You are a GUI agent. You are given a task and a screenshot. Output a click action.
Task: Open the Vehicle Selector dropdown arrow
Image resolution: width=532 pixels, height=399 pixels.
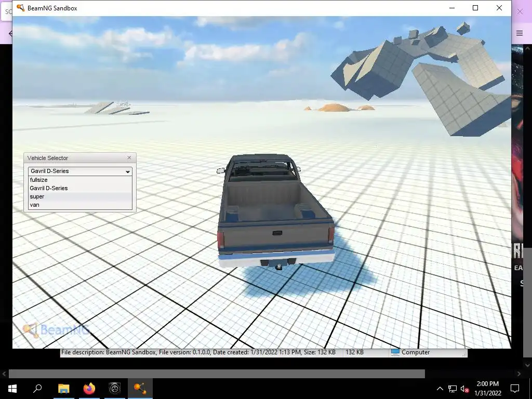point(128,171)
